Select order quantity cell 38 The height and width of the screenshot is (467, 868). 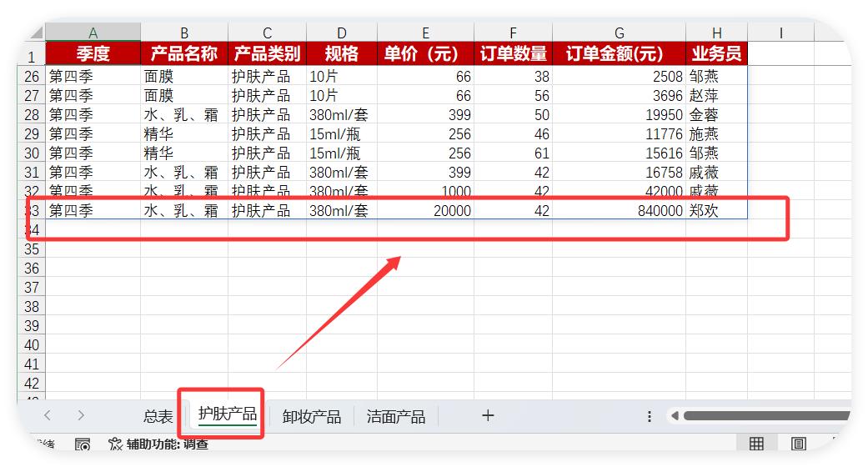click(x=513, y=77)
